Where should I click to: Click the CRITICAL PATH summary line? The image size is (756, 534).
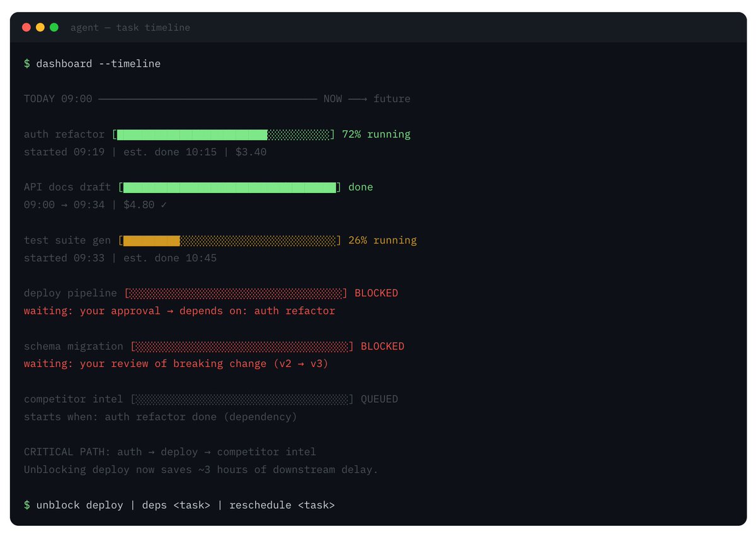pos(169,452)
